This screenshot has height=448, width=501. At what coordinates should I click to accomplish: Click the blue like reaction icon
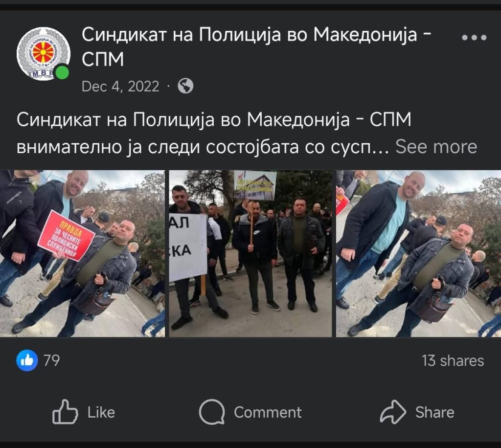pos(27,360)
